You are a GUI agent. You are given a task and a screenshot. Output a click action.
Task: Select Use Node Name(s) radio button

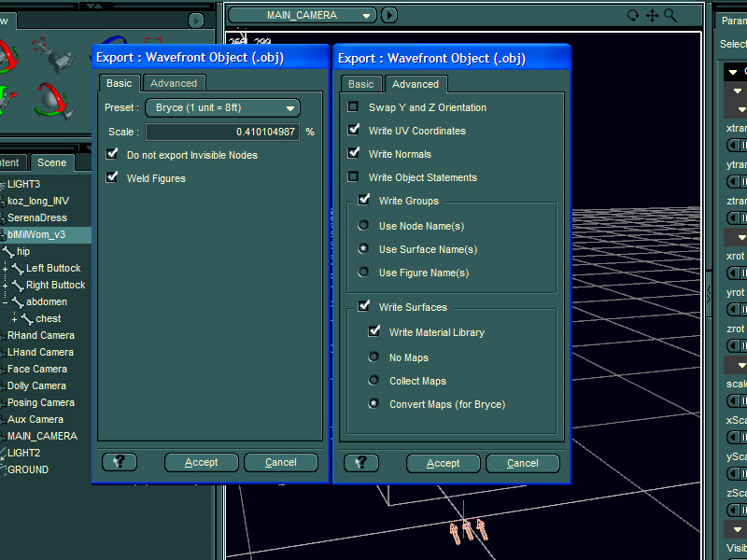coord(363,225)
